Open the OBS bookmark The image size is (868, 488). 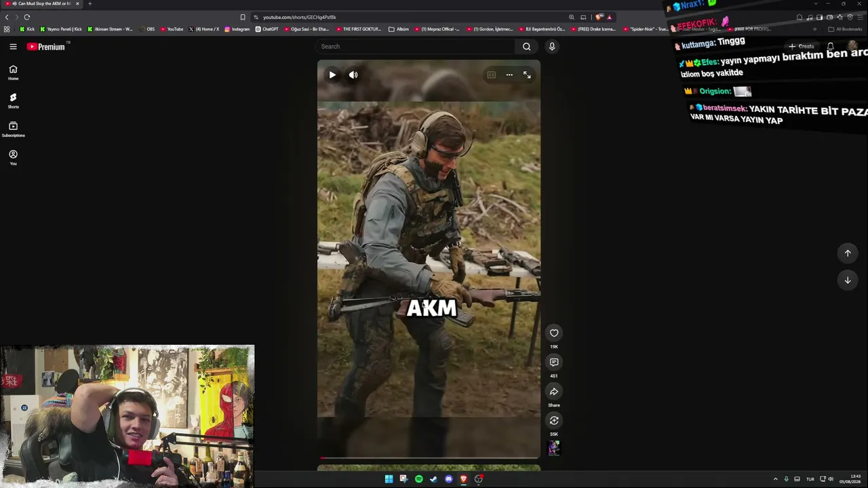[148, 29]
